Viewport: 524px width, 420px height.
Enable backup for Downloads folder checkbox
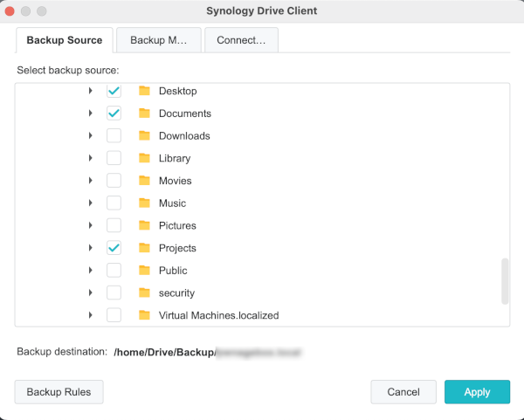click(x=114, y=136)
